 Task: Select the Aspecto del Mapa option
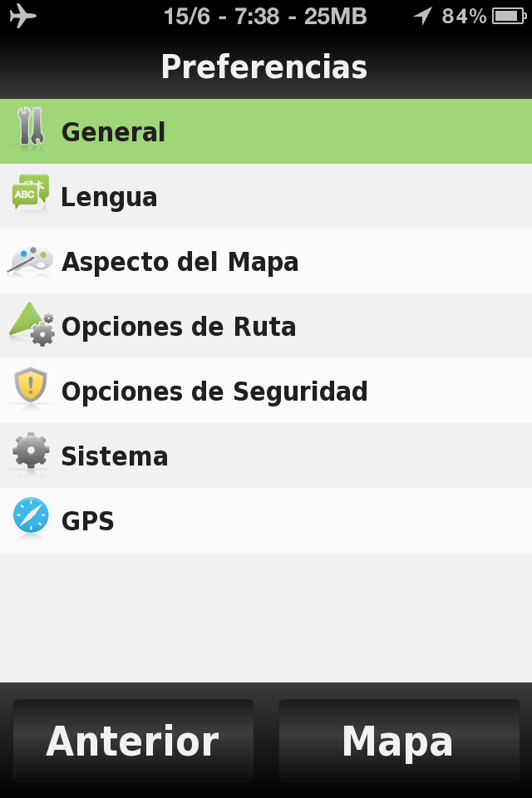pos(266,261)
